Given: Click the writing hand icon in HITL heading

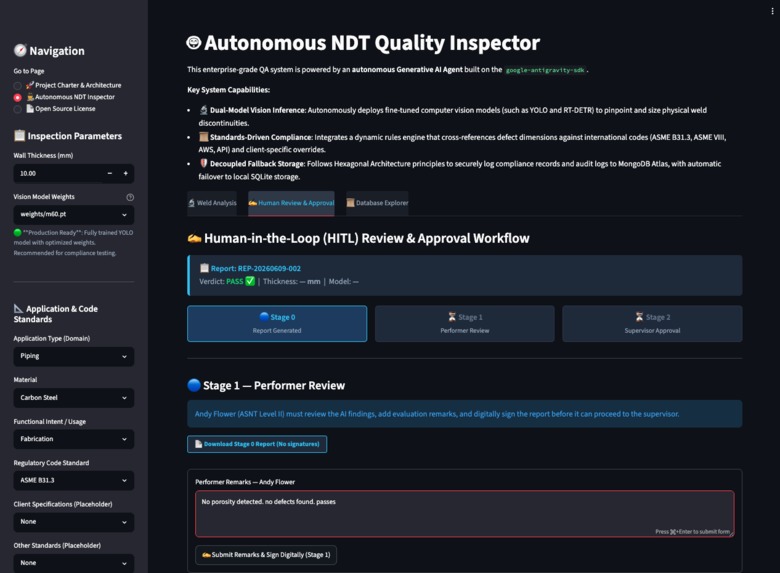Looking at the screenshot, I should click(x=194, y=239).
